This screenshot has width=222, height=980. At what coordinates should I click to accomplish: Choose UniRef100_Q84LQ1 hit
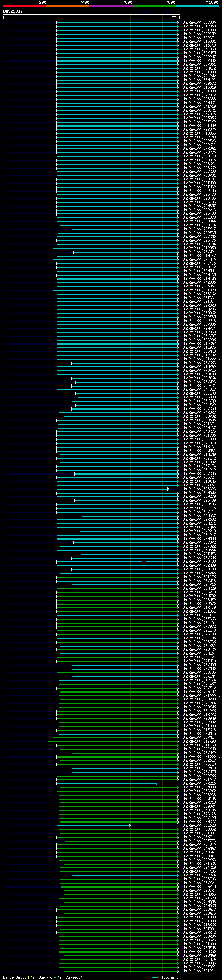pos(199,623)
